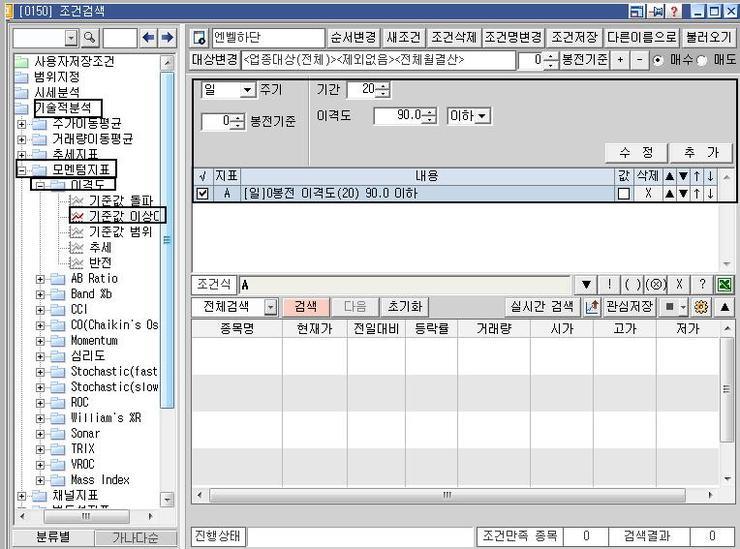Viewport: 740px width, 549px height.
Task: Open the 일 주기 period dropdown
Action: pyautogui.click(x=248, y=90)
